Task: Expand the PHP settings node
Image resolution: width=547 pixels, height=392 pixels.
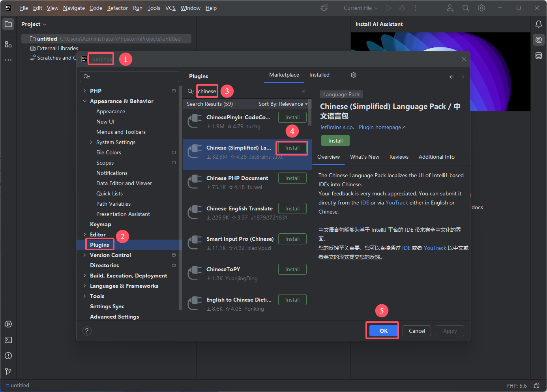Action: (x=84, y=91)
